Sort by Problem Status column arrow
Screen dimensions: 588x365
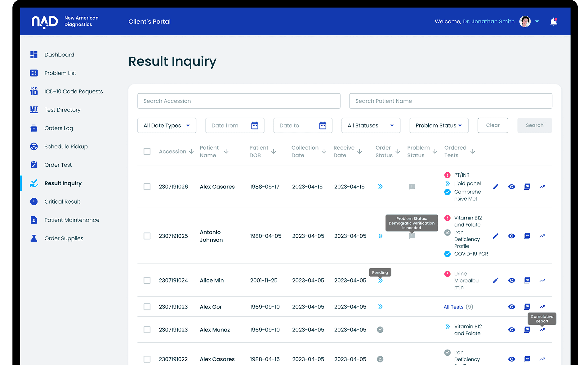click(435, 151)
